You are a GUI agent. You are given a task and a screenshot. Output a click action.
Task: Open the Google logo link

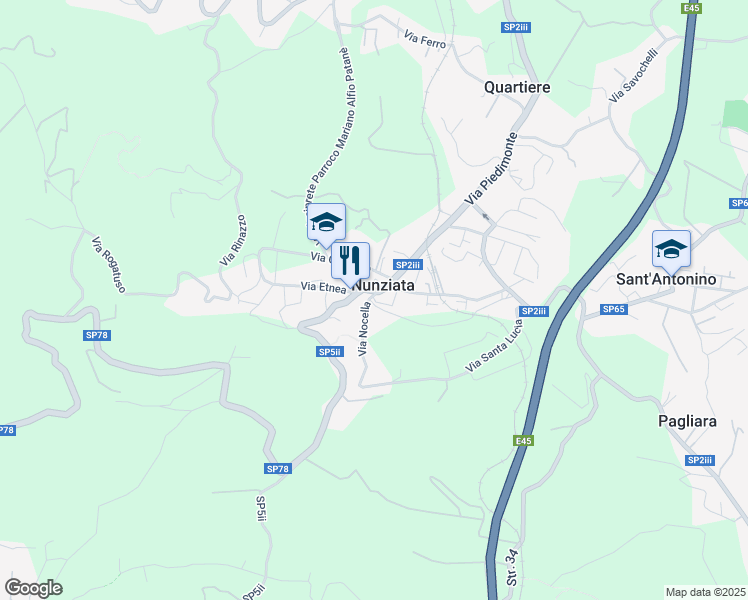(x=33, y=588)
